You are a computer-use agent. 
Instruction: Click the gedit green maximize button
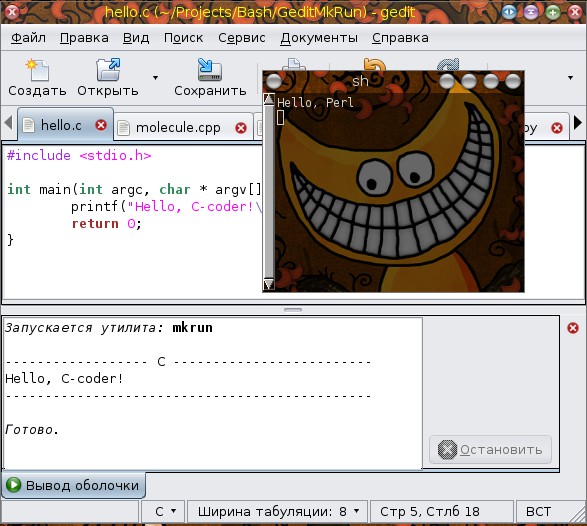click(553, 12)
